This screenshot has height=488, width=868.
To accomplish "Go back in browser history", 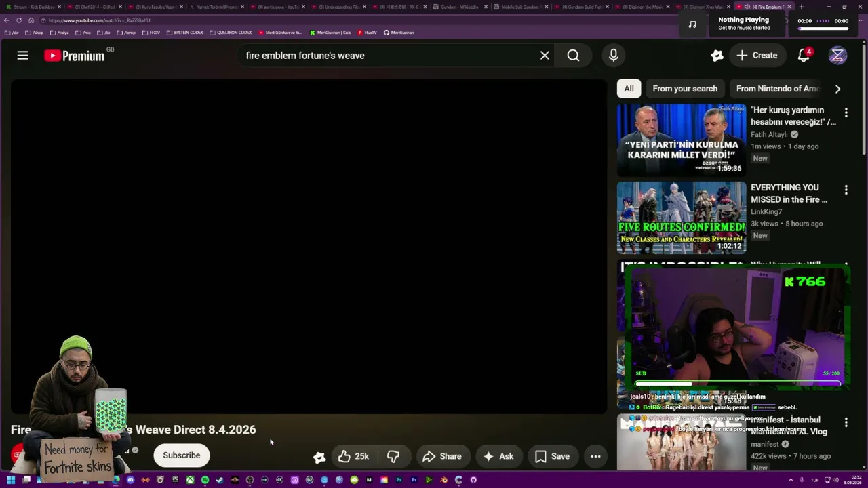I will point(7,20).
